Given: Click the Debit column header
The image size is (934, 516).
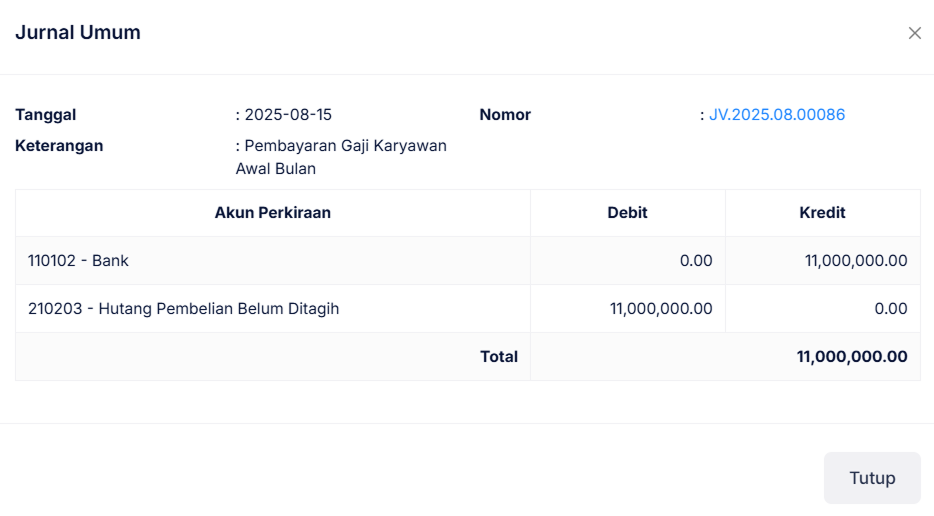Looking at the screenshot, I should pyautogui.click(x=627, y=213).
